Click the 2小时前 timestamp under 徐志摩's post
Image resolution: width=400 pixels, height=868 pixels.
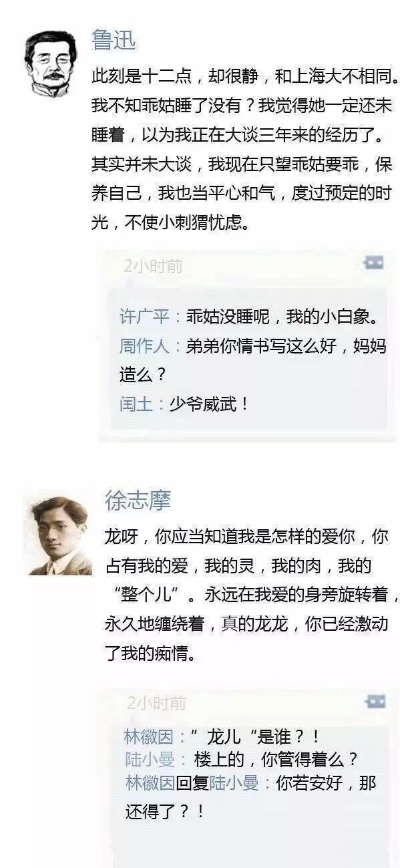coord(156,703)
